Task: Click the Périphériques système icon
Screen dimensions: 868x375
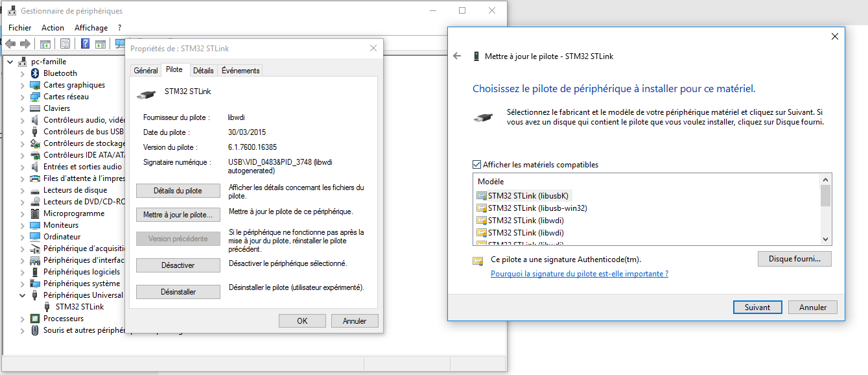Action: point(36,284)
